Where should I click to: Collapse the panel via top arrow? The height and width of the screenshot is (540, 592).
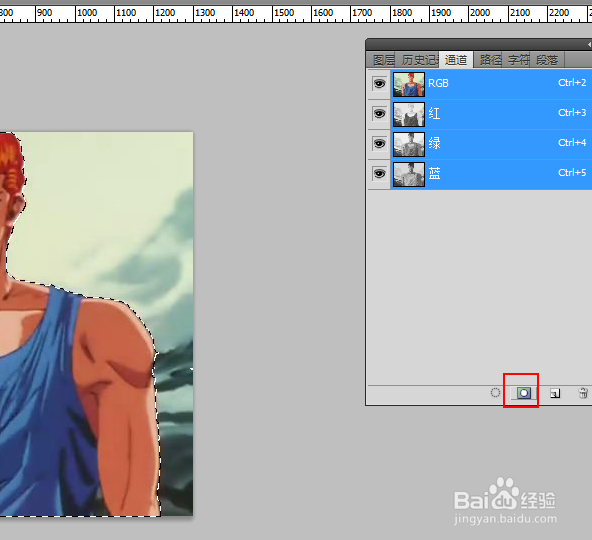point(589,45)
